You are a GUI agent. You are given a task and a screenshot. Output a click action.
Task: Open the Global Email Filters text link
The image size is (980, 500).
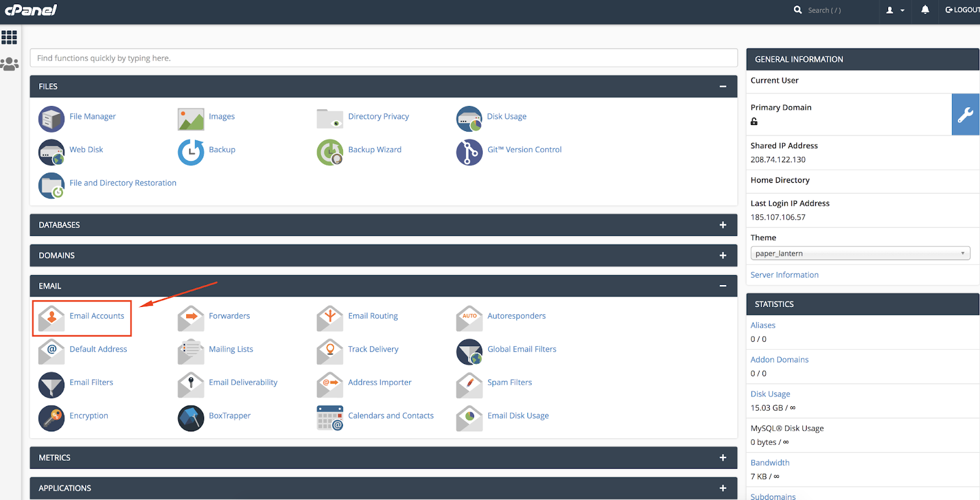coord(522,349)
